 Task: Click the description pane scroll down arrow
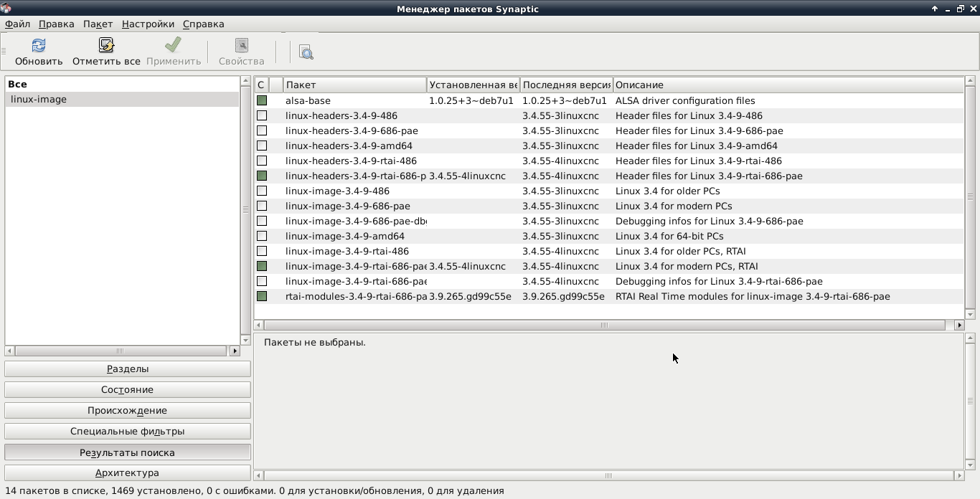970,465
